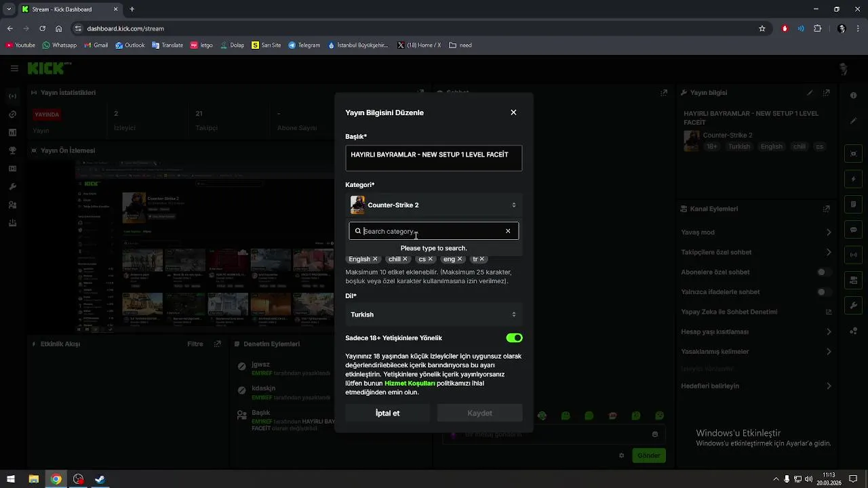Toggle Sadece 18+ Yetişkinlere Yönelik switch

514,338
